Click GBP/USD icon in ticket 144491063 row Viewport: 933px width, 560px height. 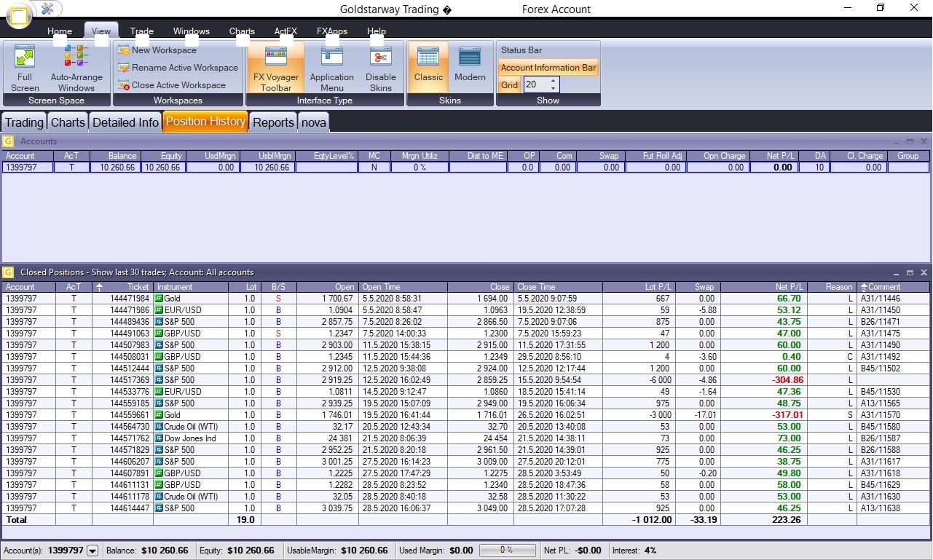(x=158, y=334)
